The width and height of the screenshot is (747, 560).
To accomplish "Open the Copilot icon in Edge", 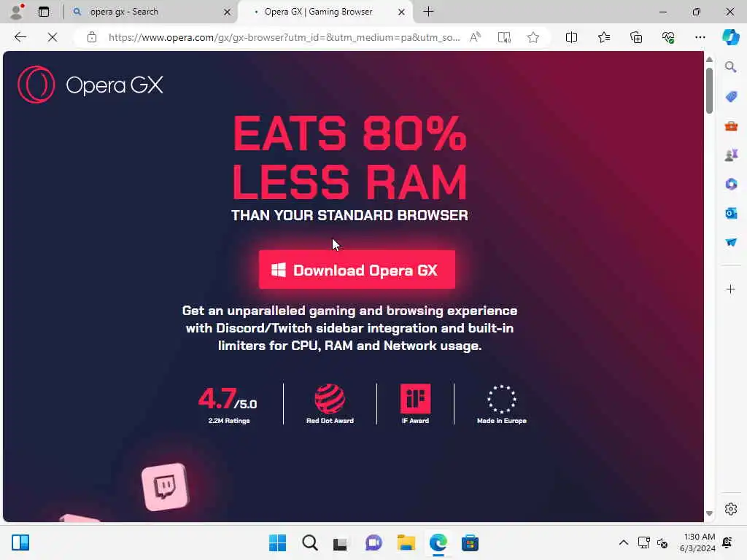I will tap(730, 36).
